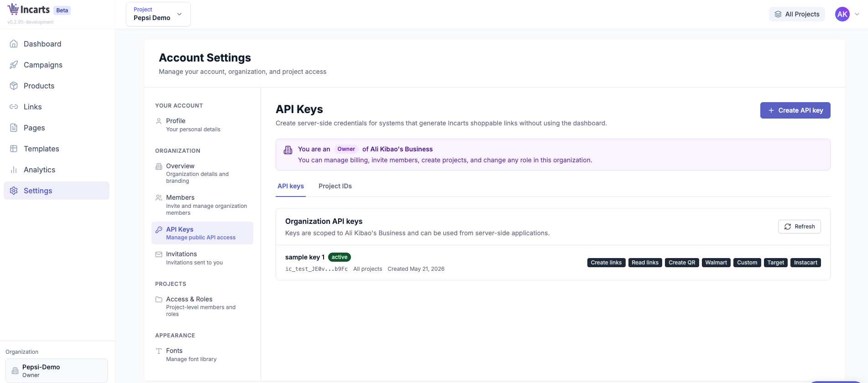This screenshot has width=868, height=383.
Task: Expand the account menu chevron
Action: pyautogui.click(x=857, y=14)
